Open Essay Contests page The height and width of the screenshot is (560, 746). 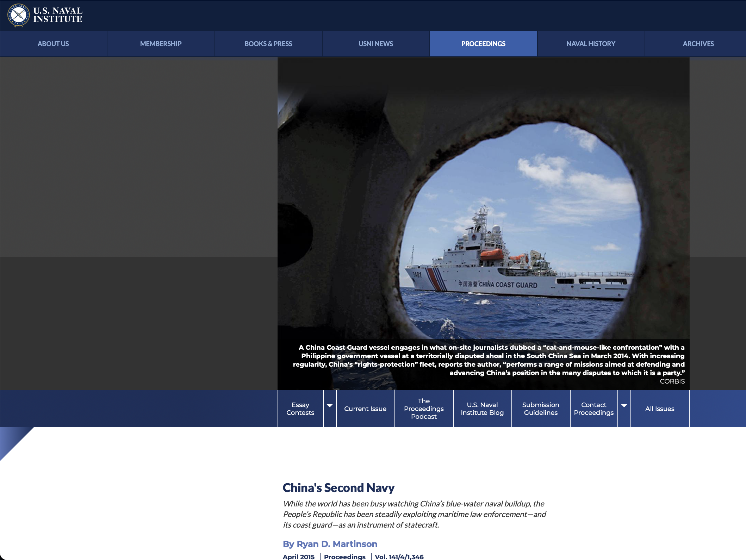pyautogui.click(x=300, y=409)
